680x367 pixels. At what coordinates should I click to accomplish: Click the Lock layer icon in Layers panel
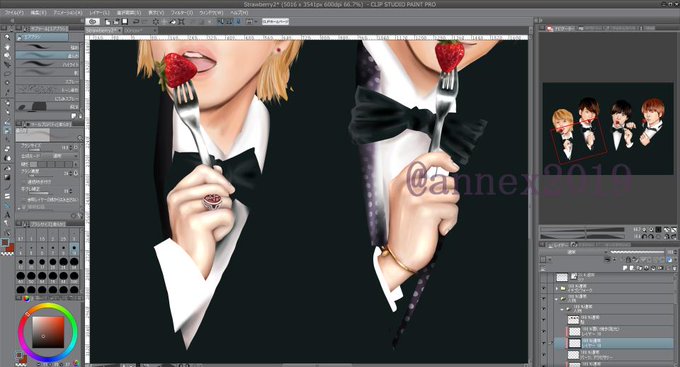point(629,260)
